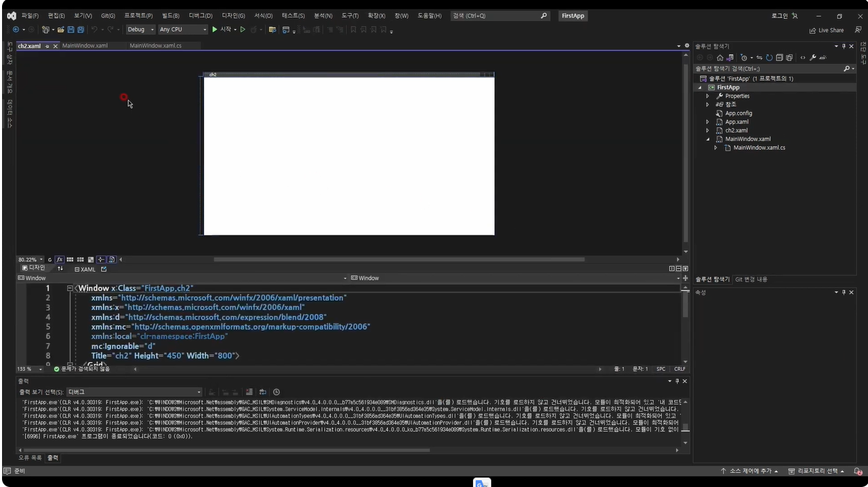Expand the Properties node
This screenshot has height=487, width=868.
point(707,96)
